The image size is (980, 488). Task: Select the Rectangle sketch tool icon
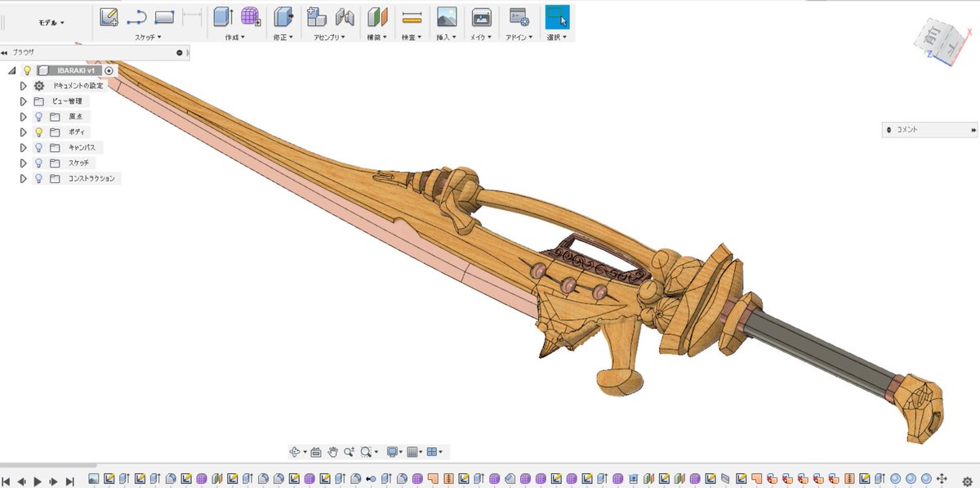coord(164,16)
